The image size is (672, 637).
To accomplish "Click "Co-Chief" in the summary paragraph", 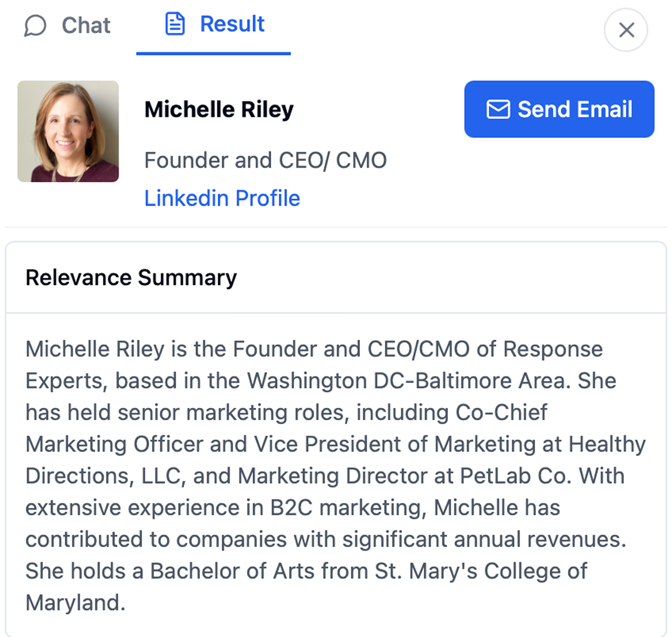I will 501,412.
